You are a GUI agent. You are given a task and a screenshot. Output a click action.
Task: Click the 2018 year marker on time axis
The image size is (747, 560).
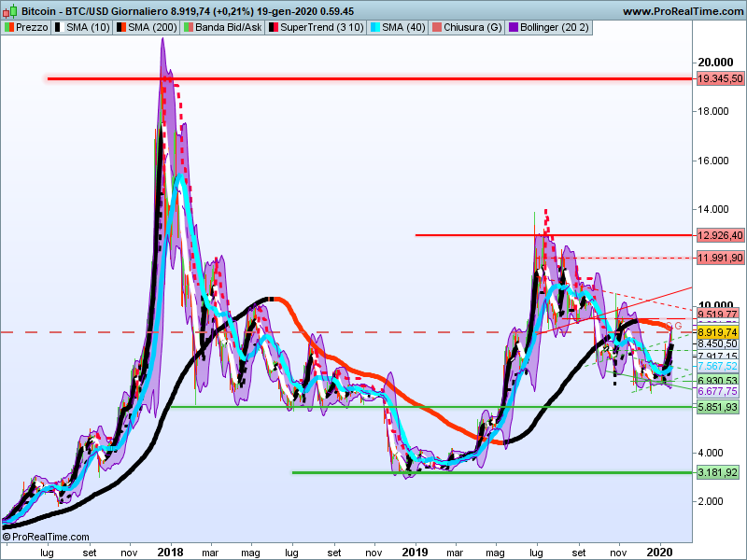[170, 552]
